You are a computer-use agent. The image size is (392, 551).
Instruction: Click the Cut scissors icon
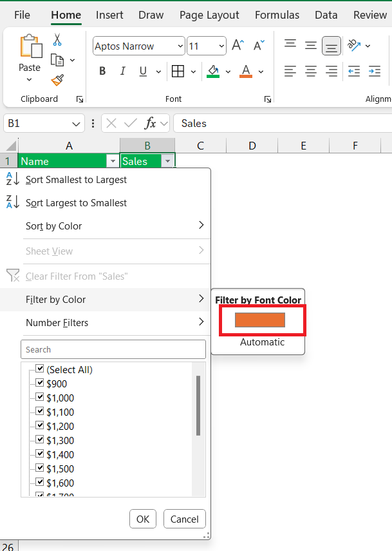point(57,40)
